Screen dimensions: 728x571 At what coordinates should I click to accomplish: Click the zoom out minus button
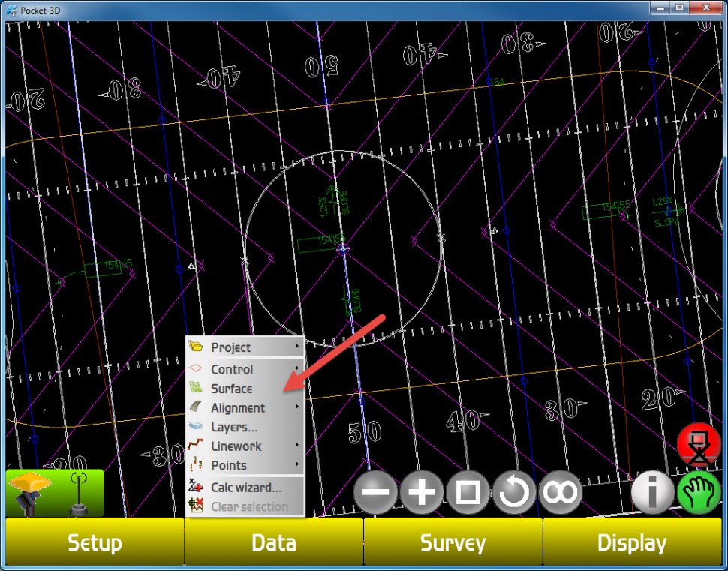[375, 493]
